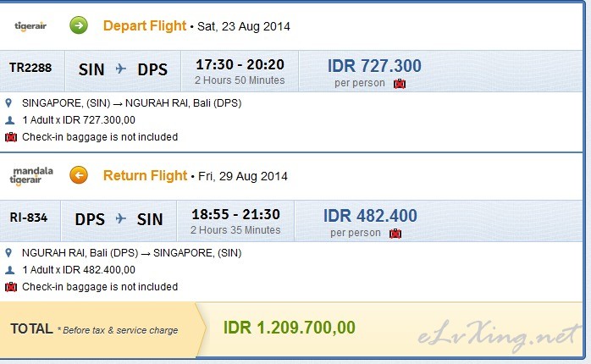Click the IDR 727.300 per person price

click(373, 66)
